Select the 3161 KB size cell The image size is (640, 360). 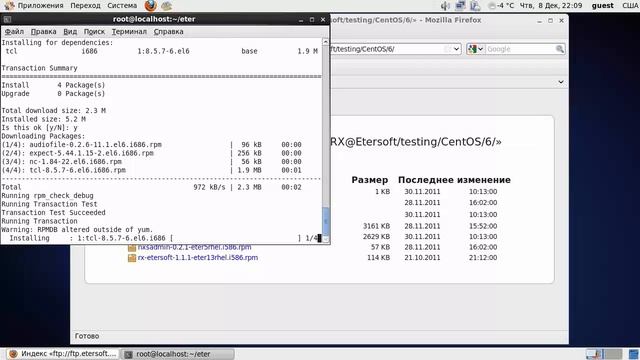[376, 226]
